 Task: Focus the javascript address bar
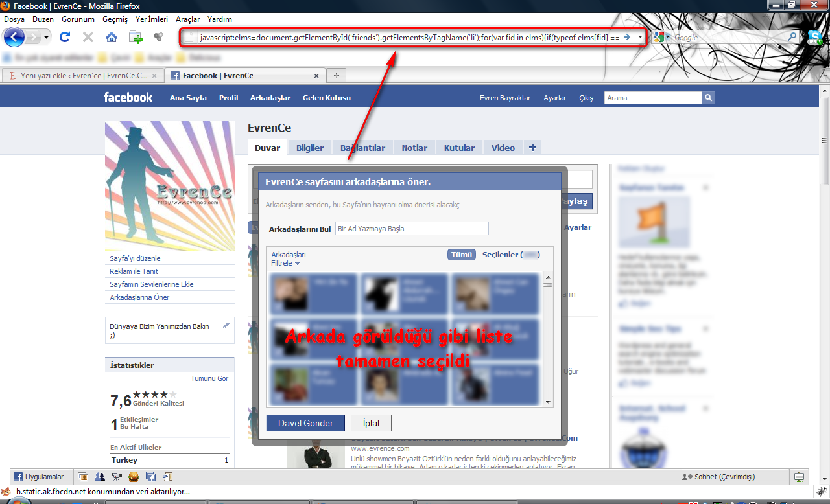409,37
